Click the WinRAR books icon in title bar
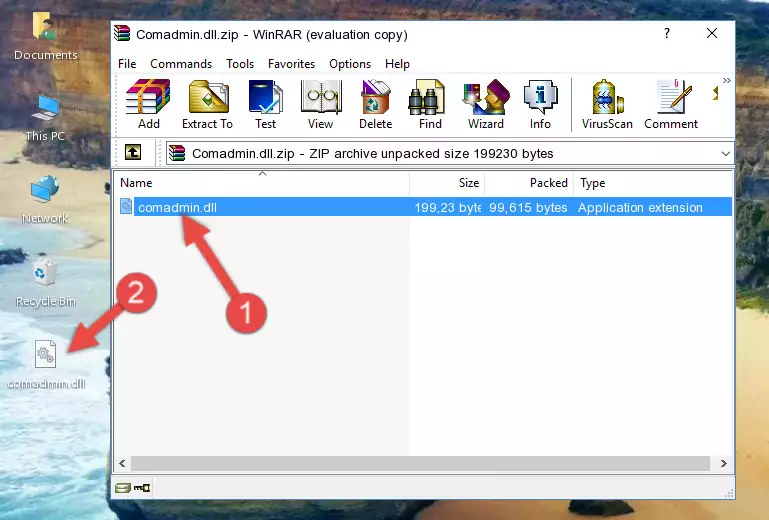 122,33
